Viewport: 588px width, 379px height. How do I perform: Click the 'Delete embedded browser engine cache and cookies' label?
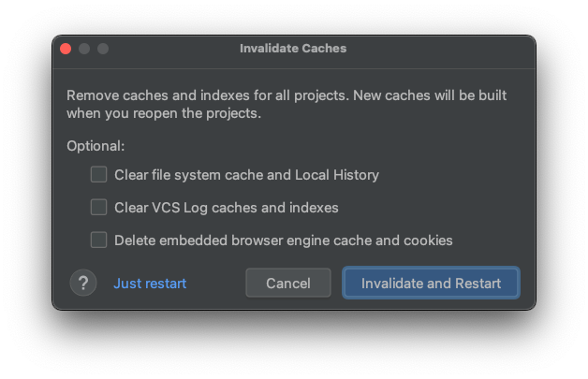click(283, 241)
